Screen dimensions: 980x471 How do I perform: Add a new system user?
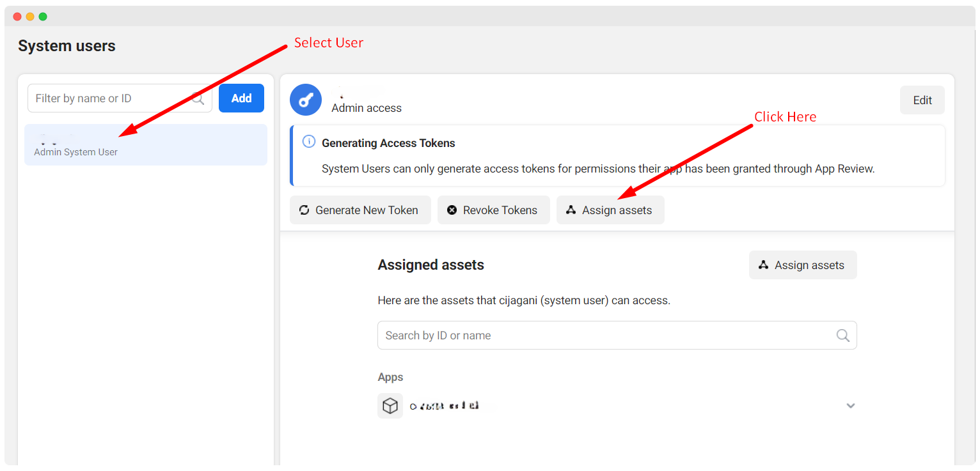coord(241,98)
